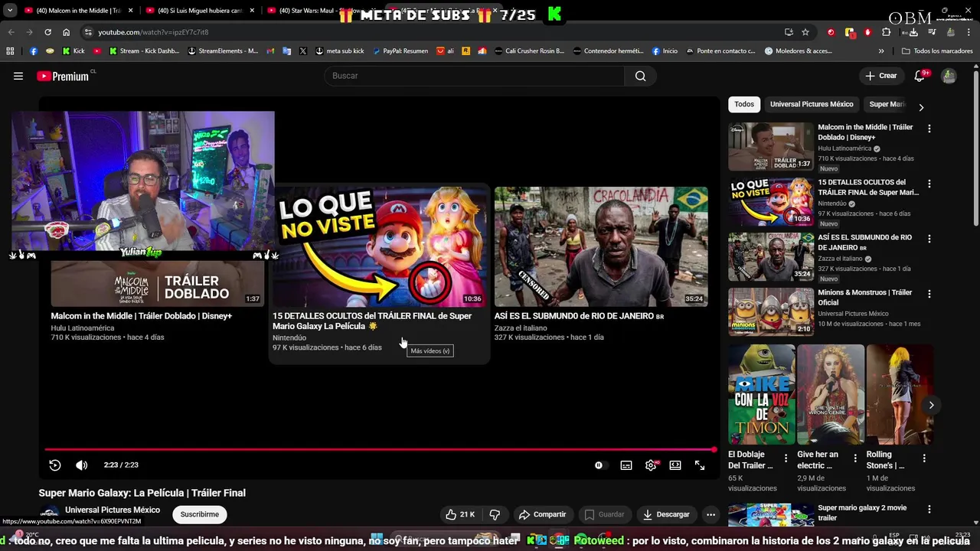This screenshot has height=551, width=980.
Task: Open PayPal: Resumen bookmark
Action: (401, 51)
